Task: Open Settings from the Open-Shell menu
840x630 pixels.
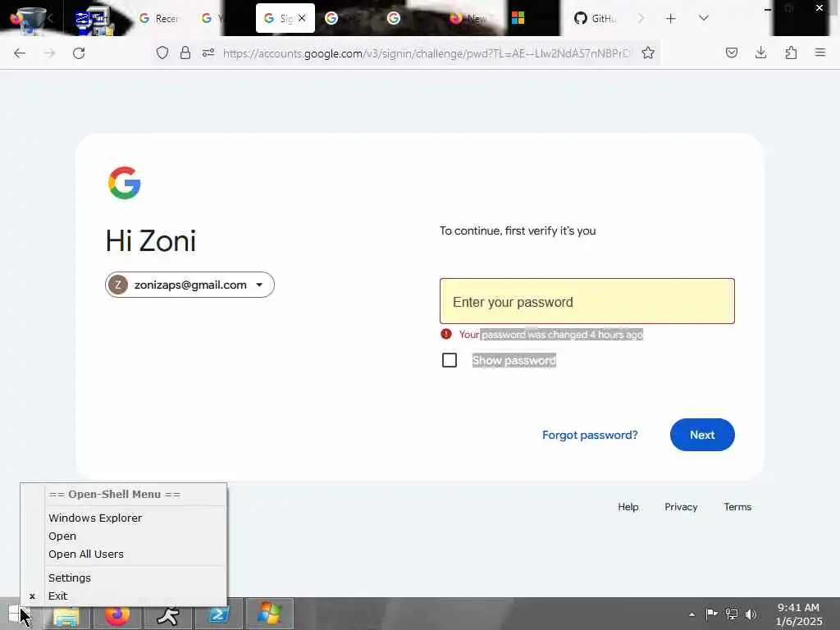Action: pos(70,578)
